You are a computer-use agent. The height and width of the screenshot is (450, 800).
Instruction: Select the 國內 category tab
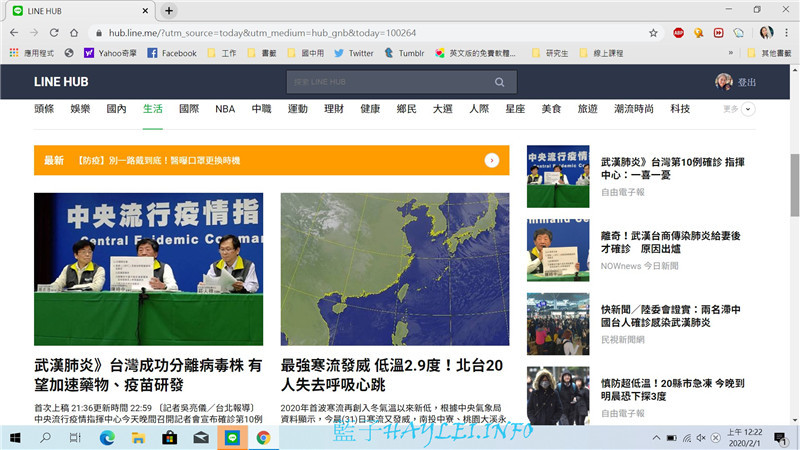(x=116, y=109)
